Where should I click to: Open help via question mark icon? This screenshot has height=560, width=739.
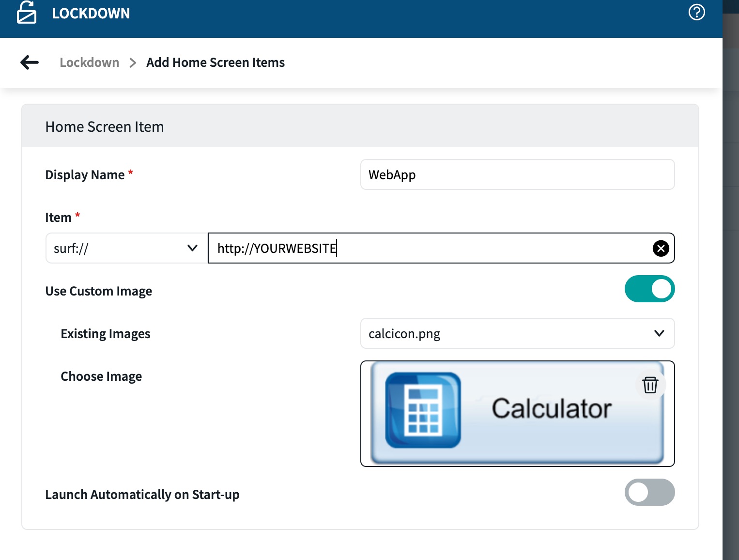click(x=696, y=12)
